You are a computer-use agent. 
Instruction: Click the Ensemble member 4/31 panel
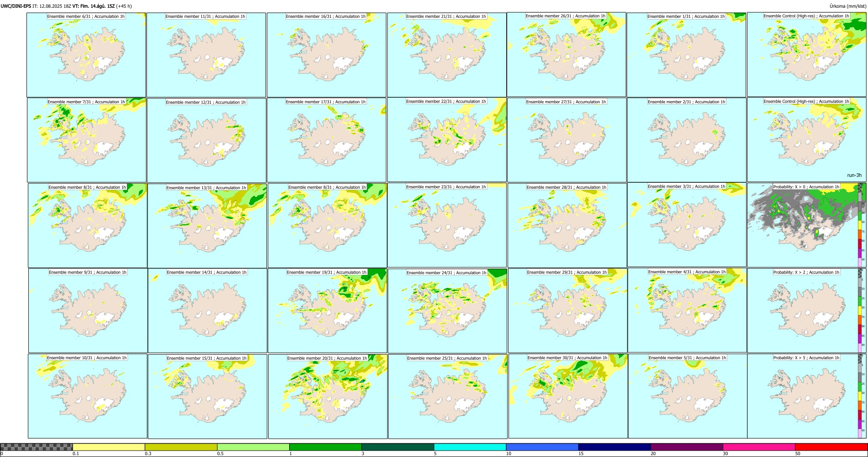[688, 310]
